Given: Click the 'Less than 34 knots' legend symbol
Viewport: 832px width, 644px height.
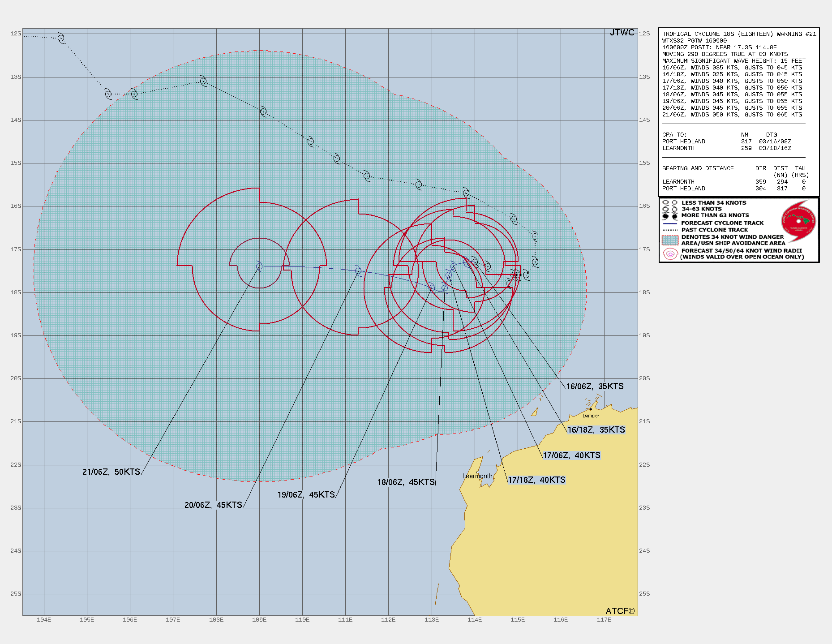Looking at the screenshot, I should pyautogui.click(x=670, y=203).
